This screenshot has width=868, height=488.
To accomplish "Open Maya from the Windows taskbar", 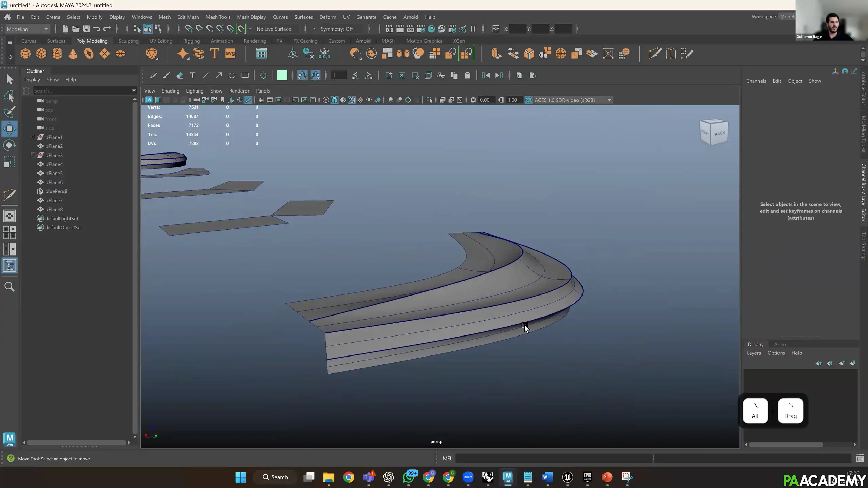I will (508, 477).
